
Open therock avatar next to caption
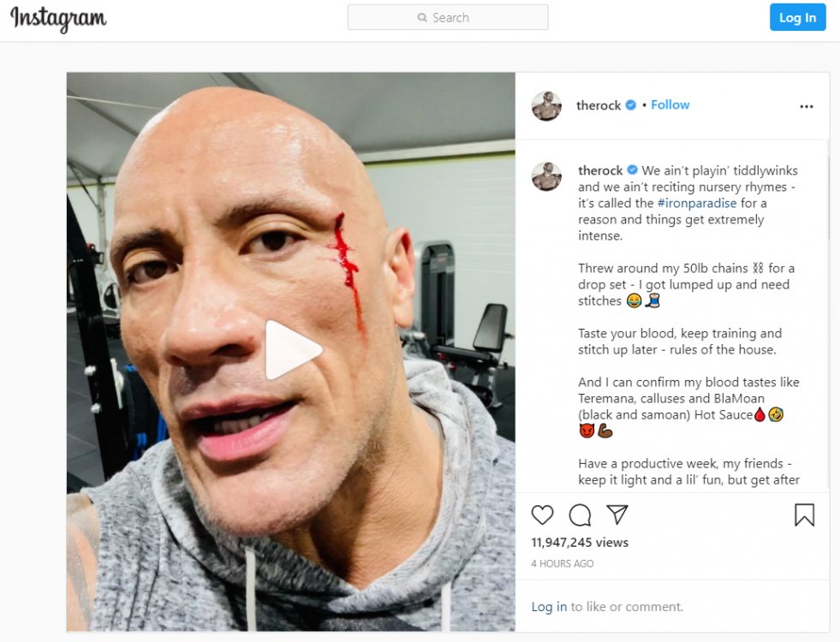coord(546,175)
